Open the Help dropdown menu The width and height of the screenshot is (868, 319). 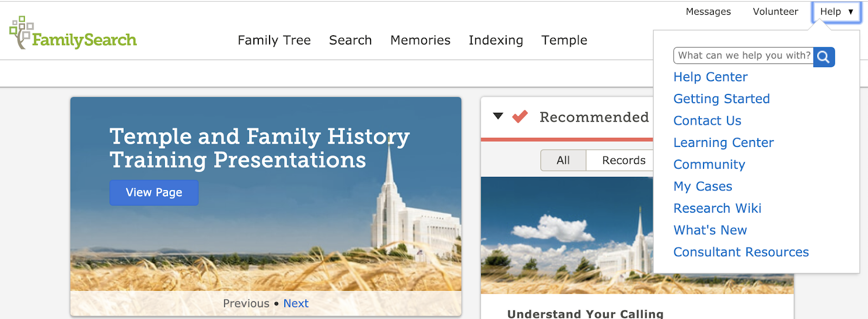coord(836,12)
